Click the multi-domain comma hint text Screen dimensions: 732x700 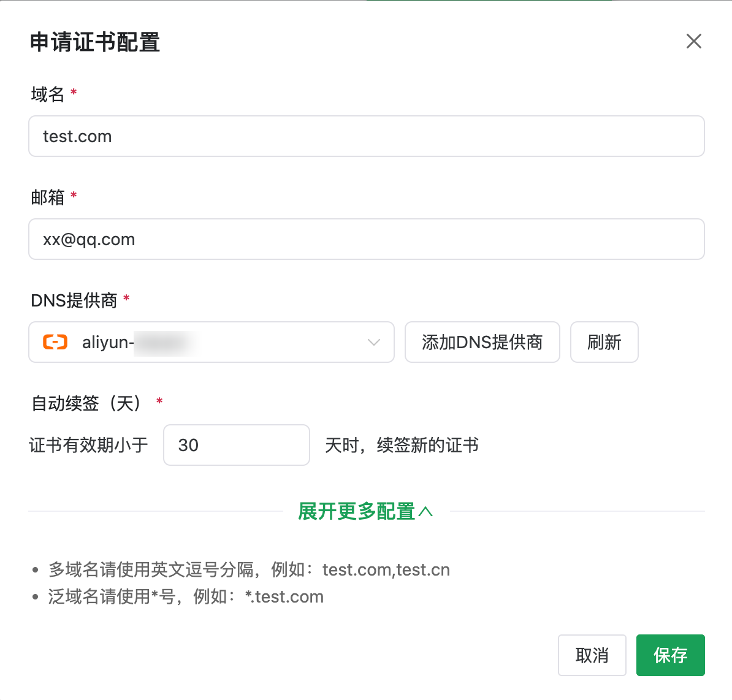click(249, 570)
